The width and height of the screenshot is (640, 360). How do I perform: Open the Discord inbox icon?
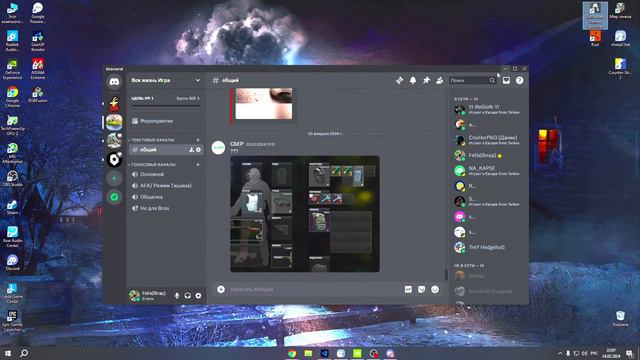tap(506, 80)
